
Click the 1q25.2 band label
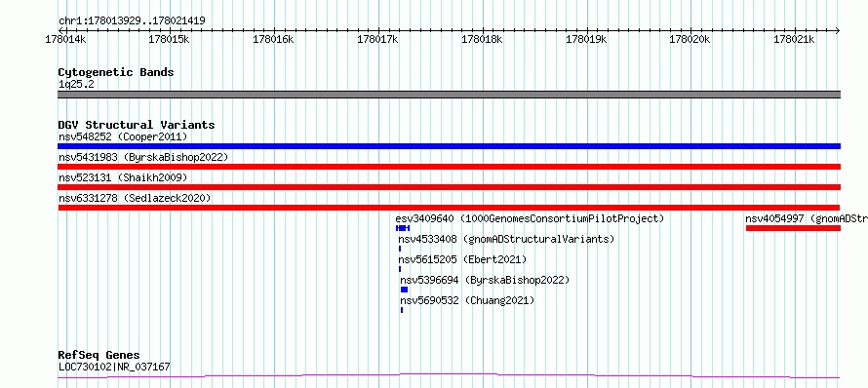click(76, 84)
